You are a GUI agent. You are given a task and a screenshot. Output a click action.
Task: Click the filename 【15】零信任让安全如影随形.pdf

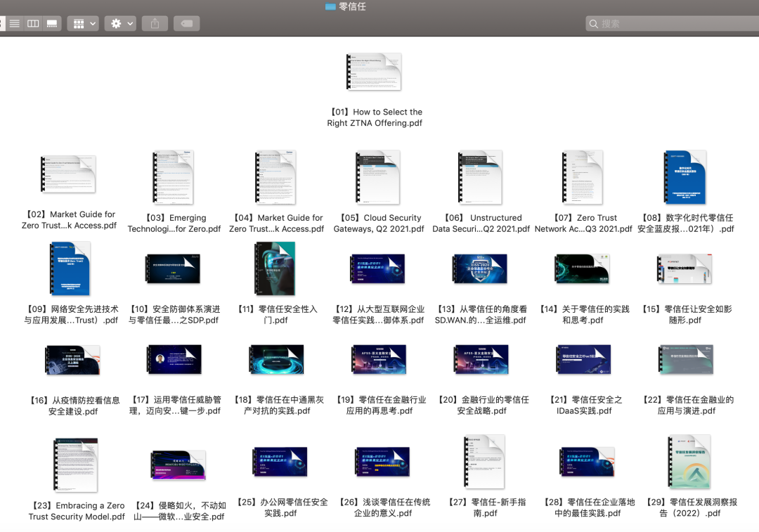click(685, 315)
